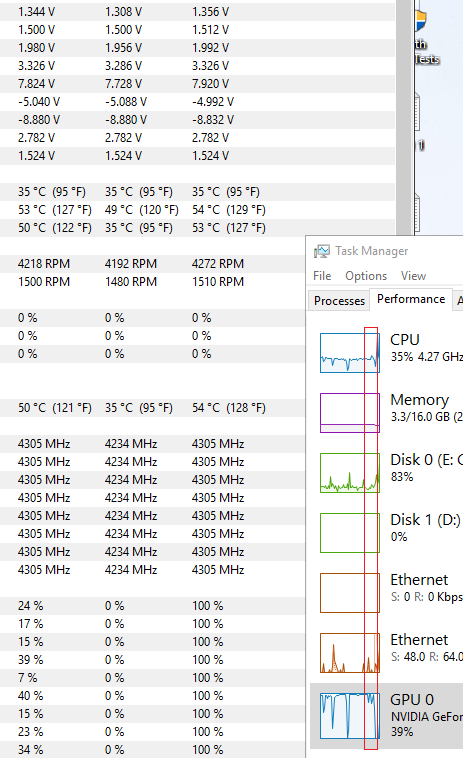Open the Disk 1 (D:) performance graph
Viewport: 463px width, 758px height.
(x=350, y=533)
